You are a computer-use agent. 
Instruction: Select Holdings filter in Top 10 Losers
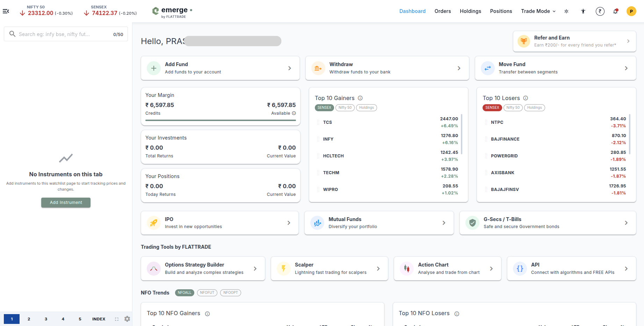(535, 108)
